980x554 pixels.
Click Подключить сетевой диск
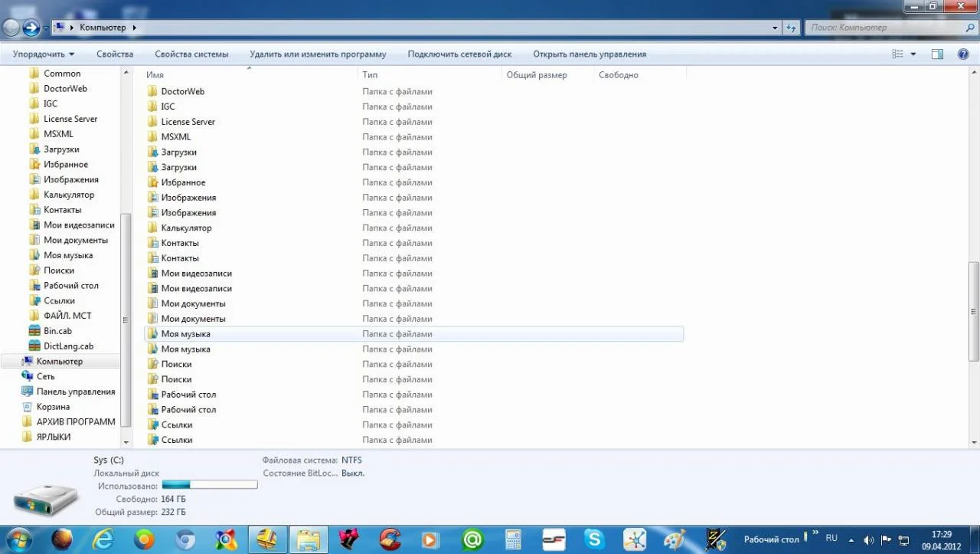459,54
